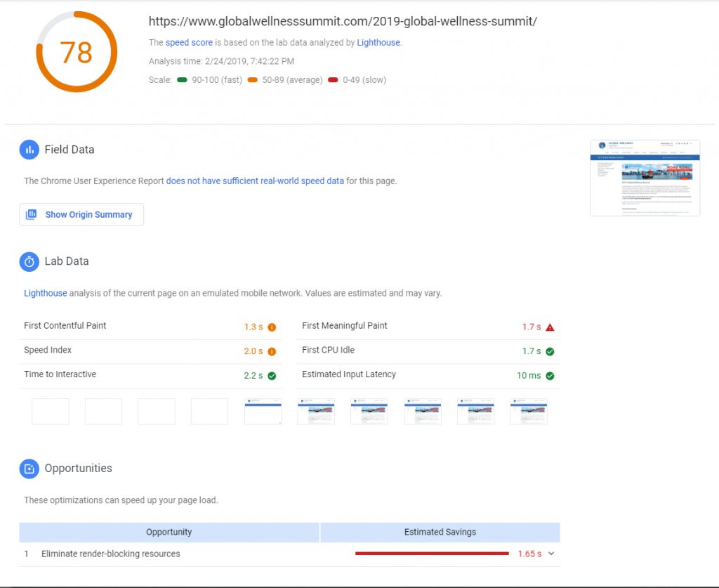Open the page preview screenshot thumbnail
The height and width of the screenshot is (588, 719).
point(645,178)
